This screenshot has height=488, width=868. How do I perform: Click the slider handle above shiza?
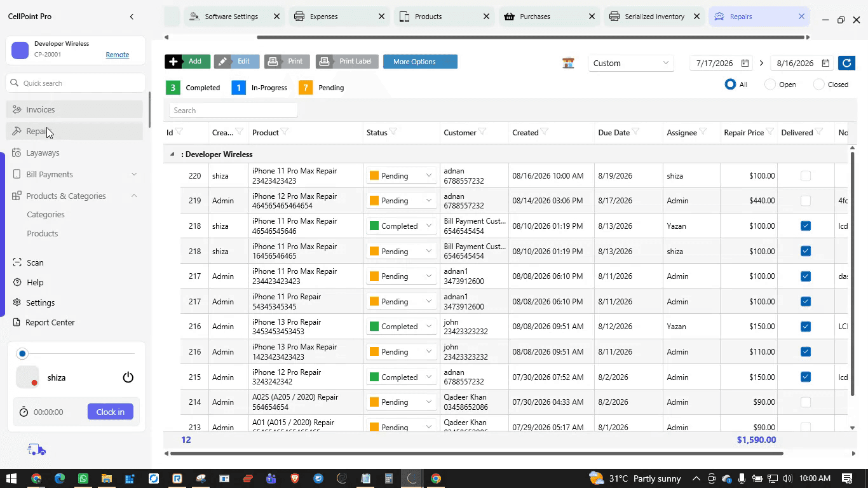(x=22, y=353)
